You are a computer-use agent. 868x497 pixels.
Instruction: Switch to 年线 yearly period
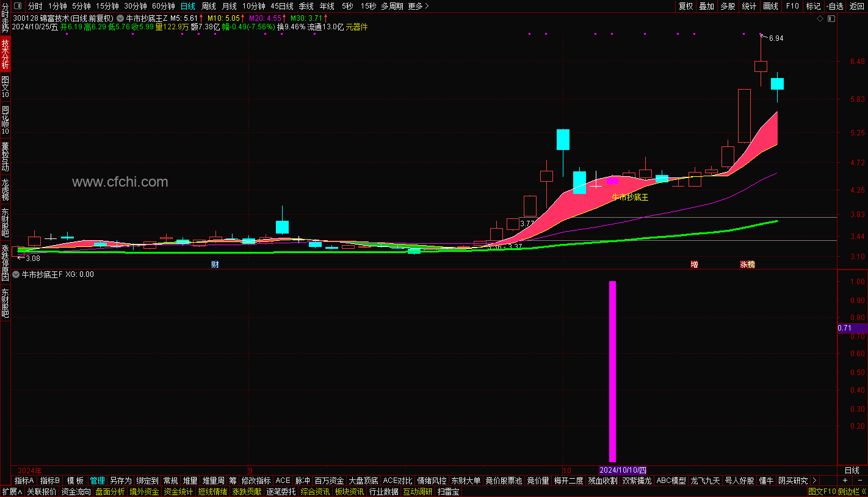(x=327, y=6)
